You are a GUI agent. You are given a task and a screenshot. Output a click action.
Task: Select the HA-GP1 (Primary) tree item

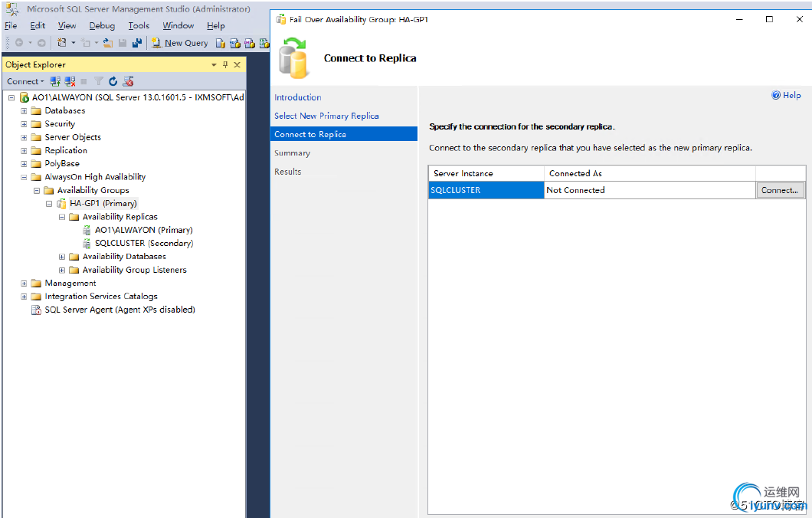point(103,204)
